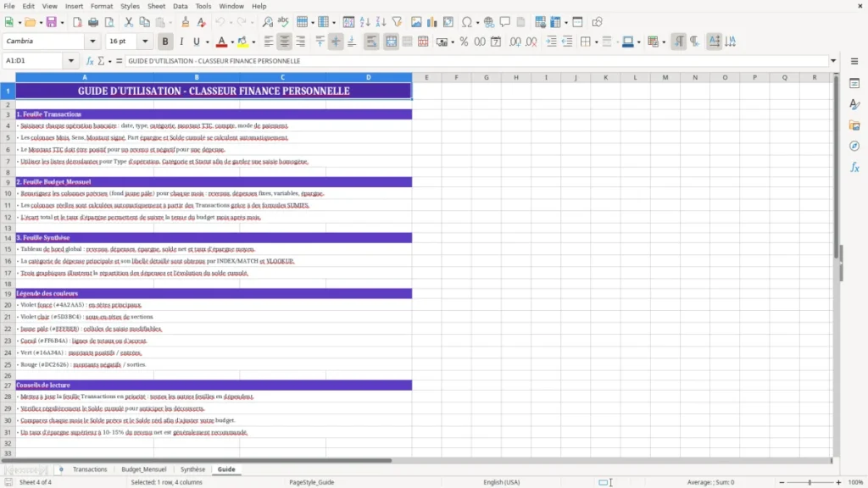The width and height of the screenshot is (868, 488).
Task: Open font color dropdown arrow
Action: coord(232,42)
